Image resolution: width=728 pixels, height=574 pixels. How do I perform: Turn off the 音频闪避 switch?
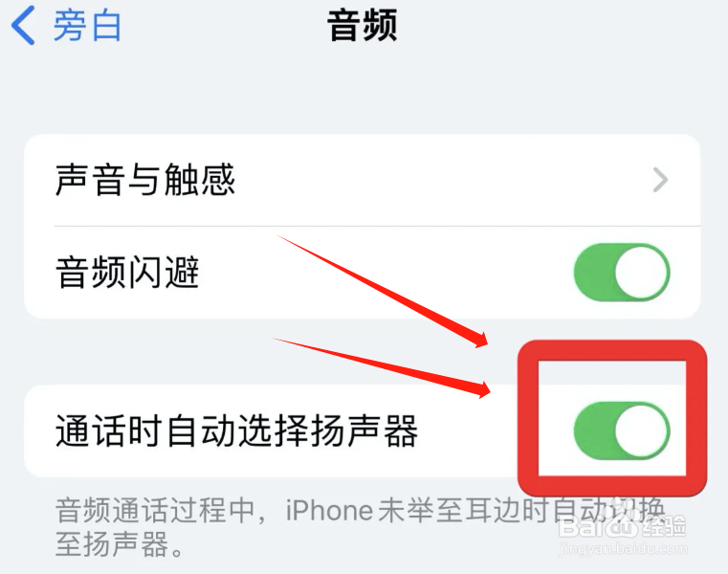tap(622, 272)
